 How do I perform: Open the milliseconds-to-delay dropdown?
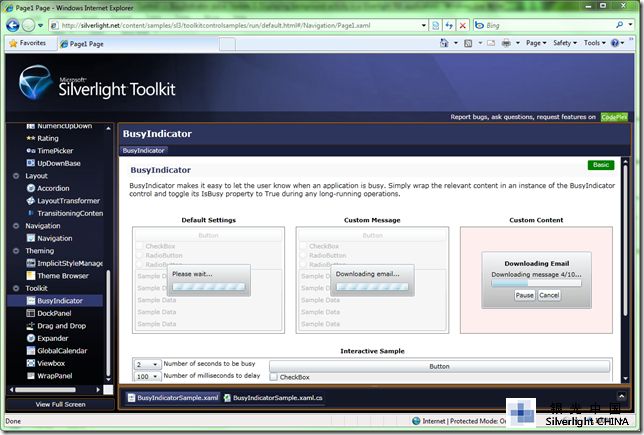147,377
